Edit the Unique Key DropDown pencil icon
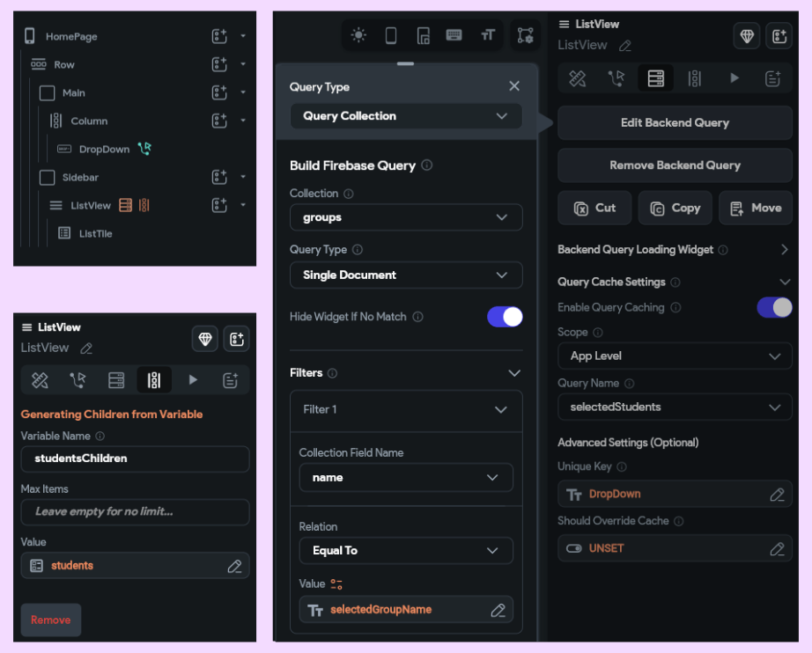 [777, 495]
